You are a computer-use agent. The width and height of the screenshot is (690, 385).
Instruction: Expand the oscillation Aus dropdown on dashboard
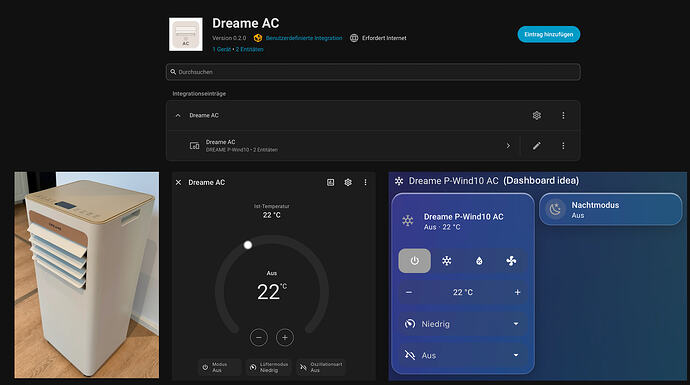(462, 355)
